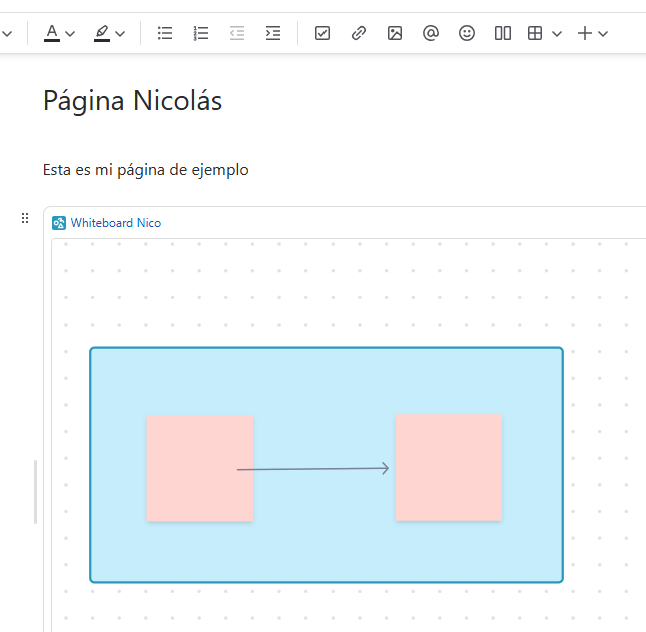Image resolution: width=646 pixels, height=632 pixels.
Task: Click the Página Nicolás title
Action: [132, 101]
